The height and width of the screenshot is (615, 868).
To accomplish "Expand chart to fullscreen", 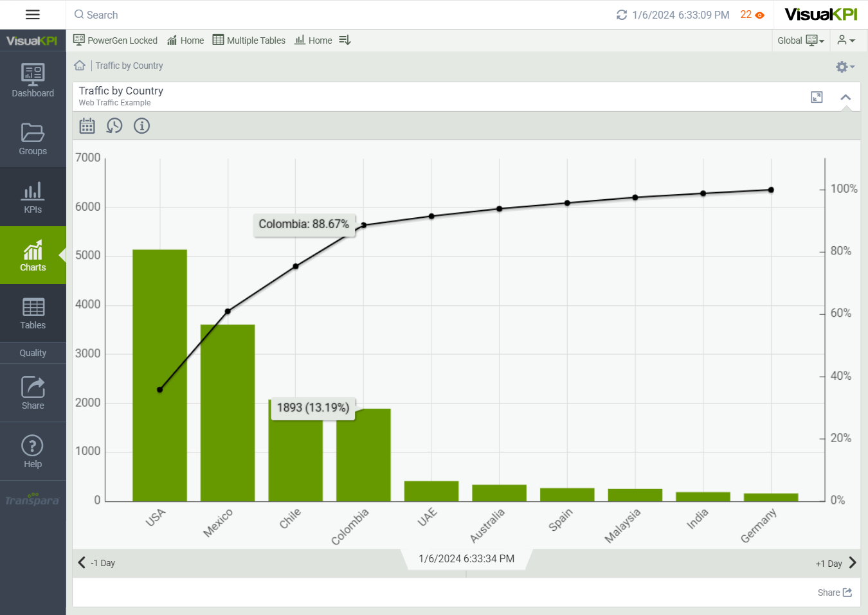I will [x=817, y=97].
